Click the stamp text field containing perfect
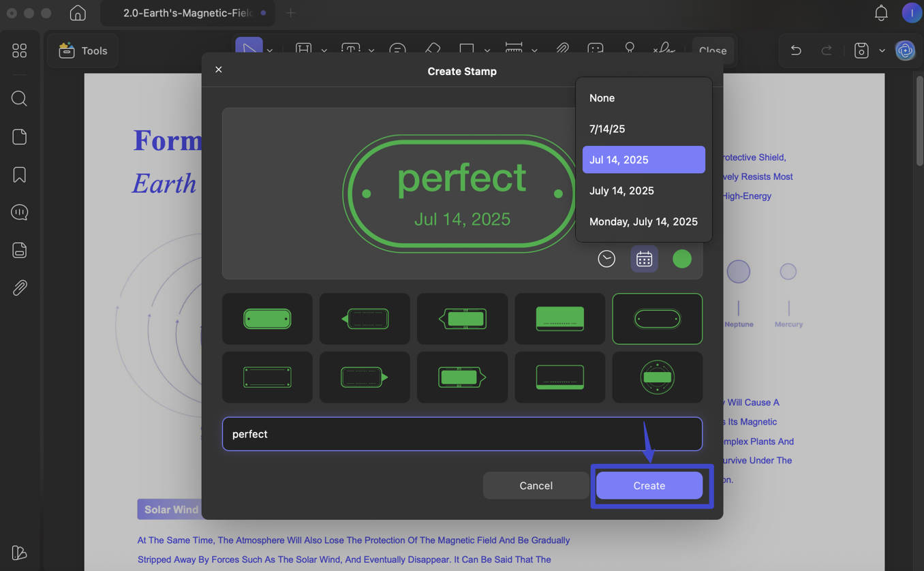This screenshot has height=571, width=924. coord(462,434)
